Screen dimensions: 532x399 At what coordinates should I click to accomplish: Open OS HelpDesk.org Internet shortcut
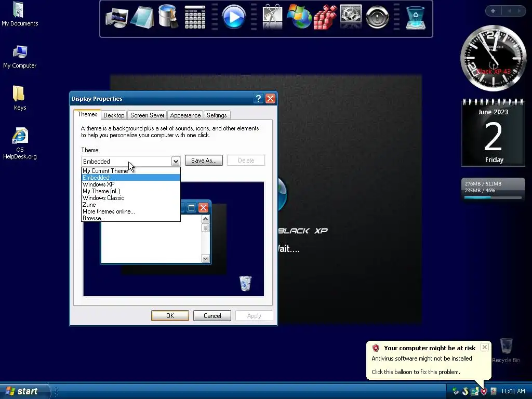[x=20, y=143]
